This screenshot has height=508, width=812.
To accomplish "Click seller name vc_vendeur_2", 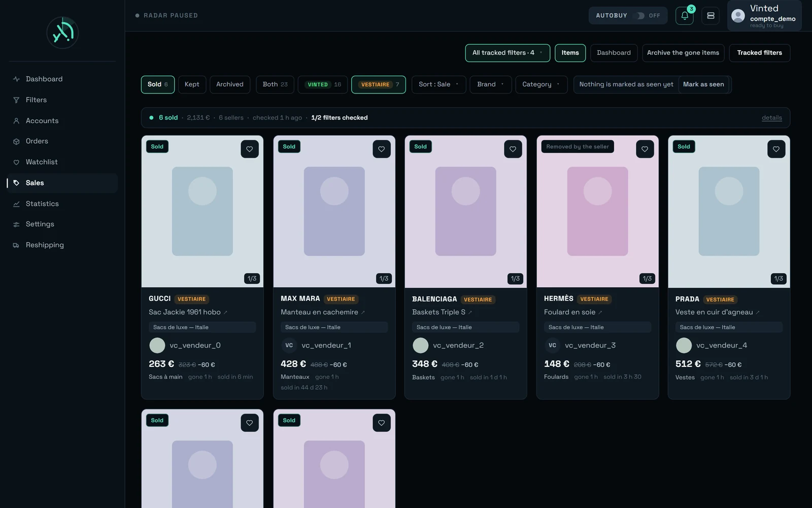I will [458, 345].
